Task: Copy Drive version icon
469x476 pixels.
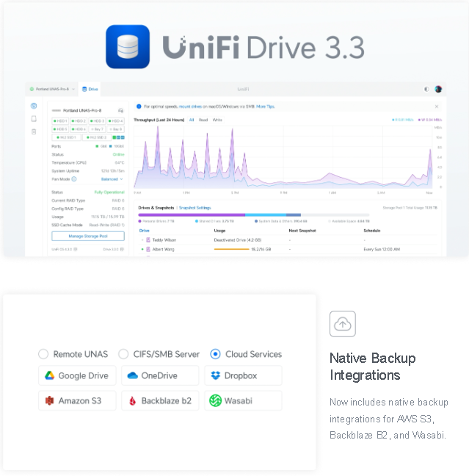Action: (122, 249)
